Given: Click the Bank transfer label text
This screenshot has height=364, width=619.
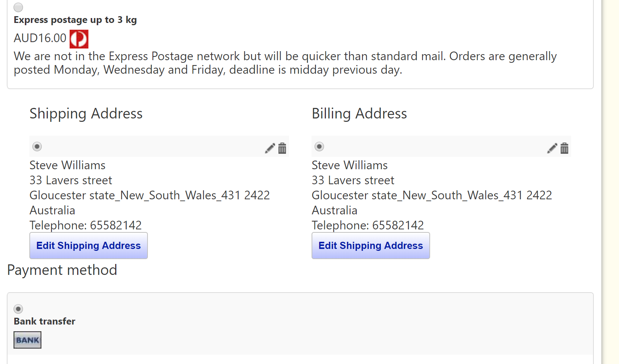Looking at the screenshot, I should tap(44, 322).
